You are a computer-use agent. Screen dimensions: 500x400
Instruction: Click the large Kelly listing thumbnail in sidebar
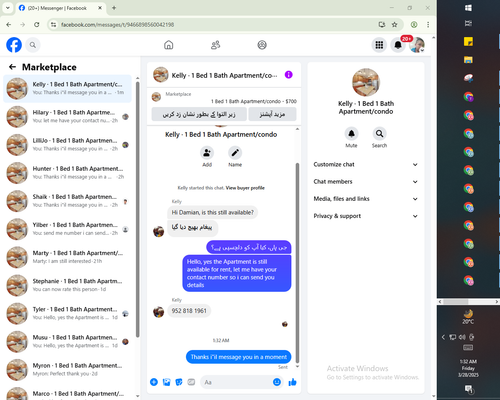(x=366, y=82)
